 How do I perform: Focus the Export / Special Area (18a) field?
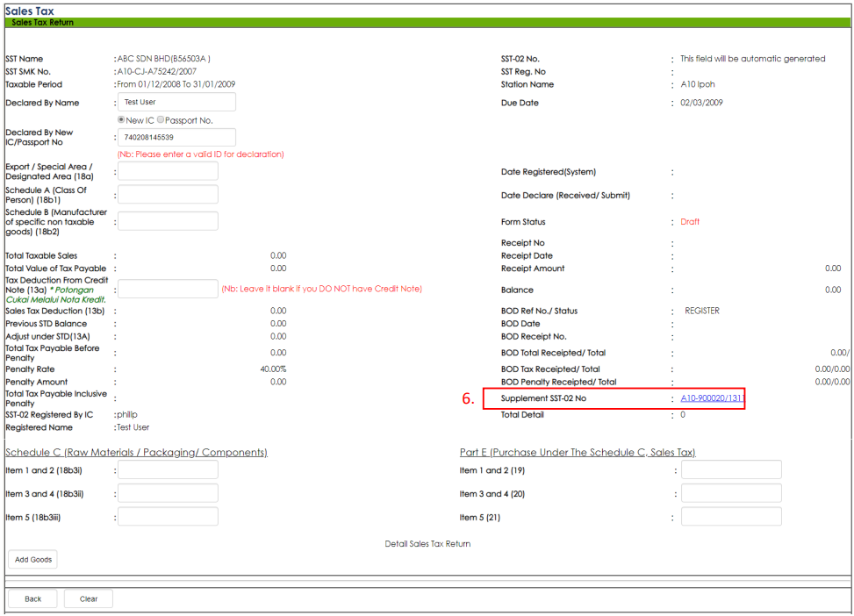pyautogui.click(x=168, y=171)
